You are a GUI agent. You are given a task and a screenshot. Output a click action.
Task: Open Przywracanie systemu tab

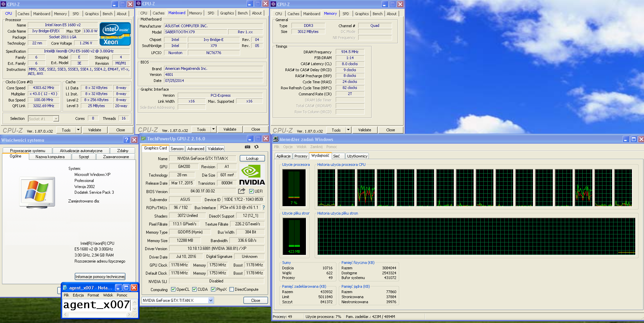click(28, 151)
